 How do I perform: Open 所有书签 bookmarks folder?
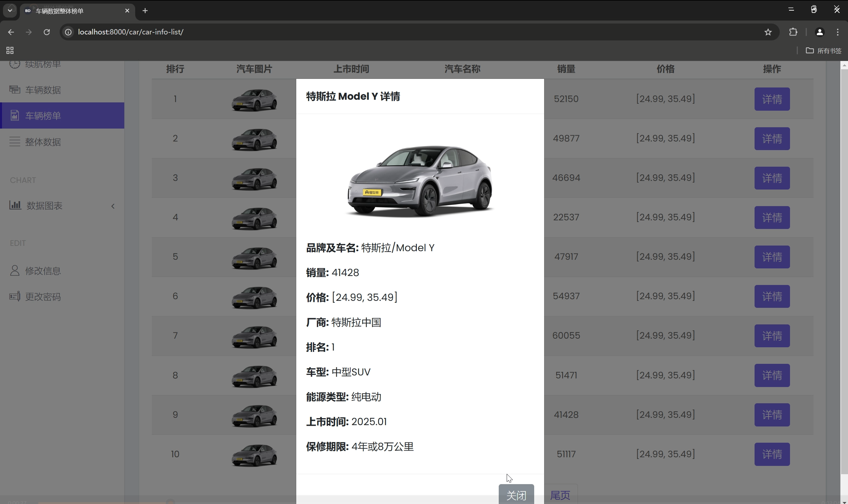click(x=823, y=51)
